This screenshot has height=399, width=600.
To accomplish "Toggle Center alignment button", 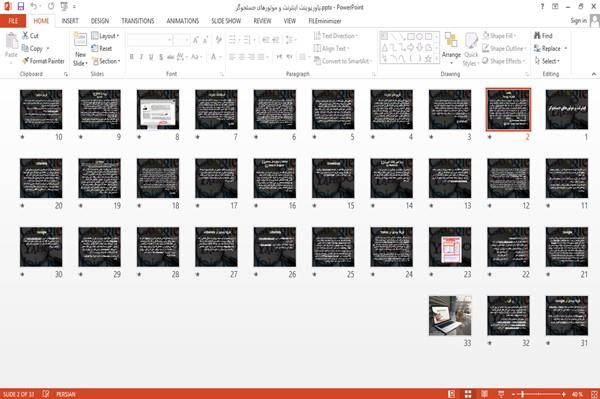I will [241, 57].
